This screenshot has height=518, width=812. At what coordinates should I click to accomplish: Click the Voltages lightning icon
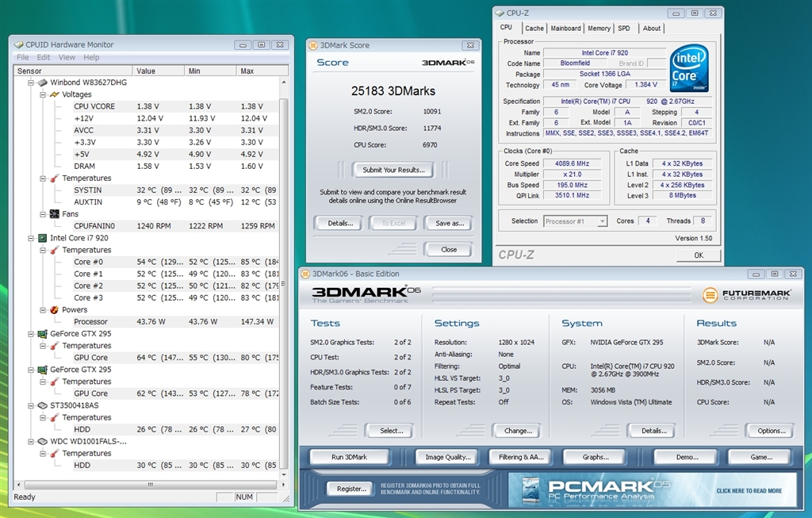54,94
